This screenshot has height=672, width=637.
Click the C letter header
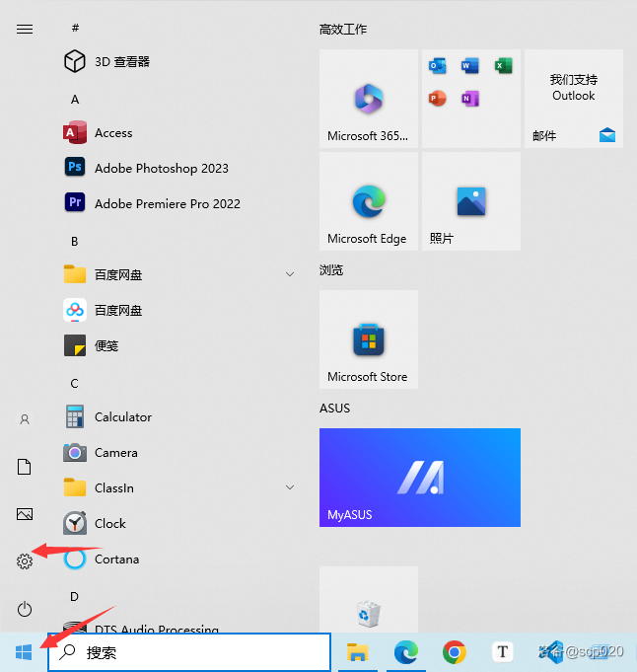pos(75,383)
